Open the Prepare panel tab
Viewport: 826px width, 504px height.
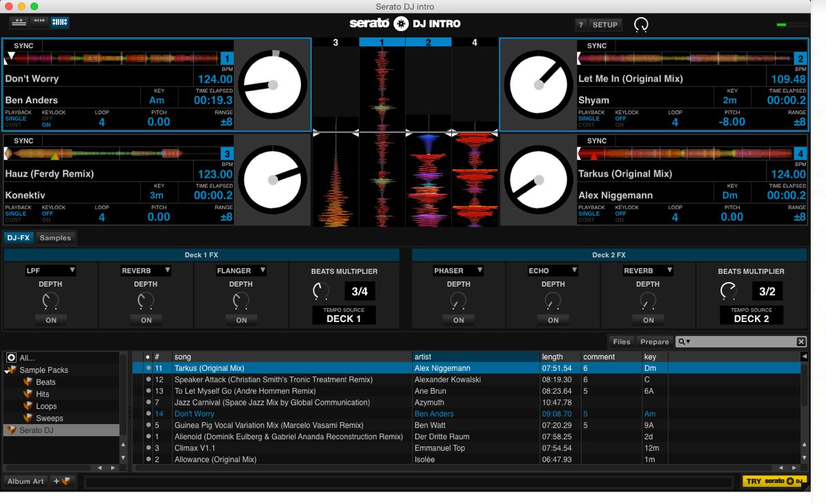click(654, 342)
